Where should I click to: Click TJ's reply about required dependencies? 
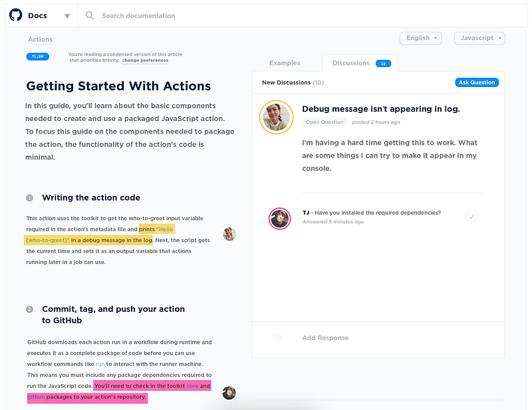click(x=372, y=213)
